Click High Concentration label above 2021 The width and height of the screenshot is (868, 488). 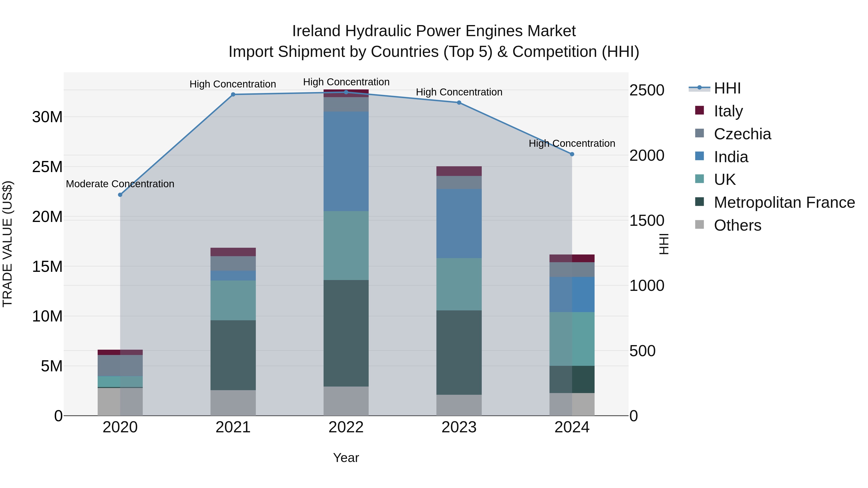click(x=233, y=84)
